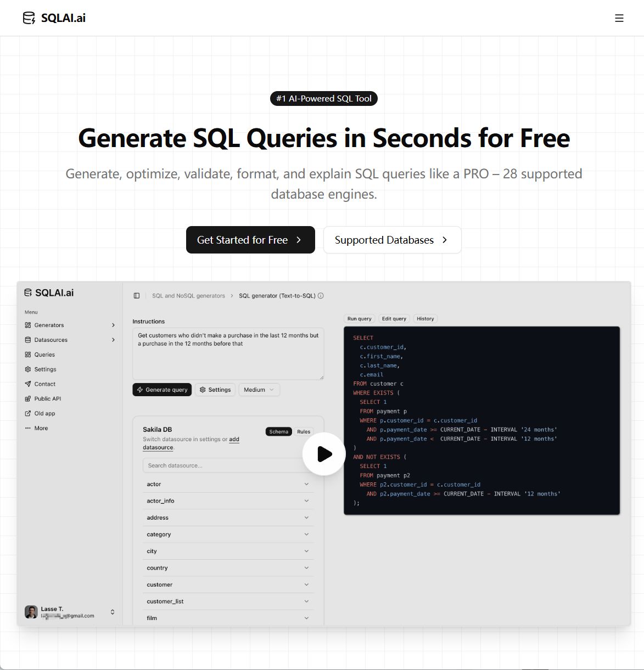Expand the customer table chevron
Viewport: 644px width, 670px height.
click(306, 584)
